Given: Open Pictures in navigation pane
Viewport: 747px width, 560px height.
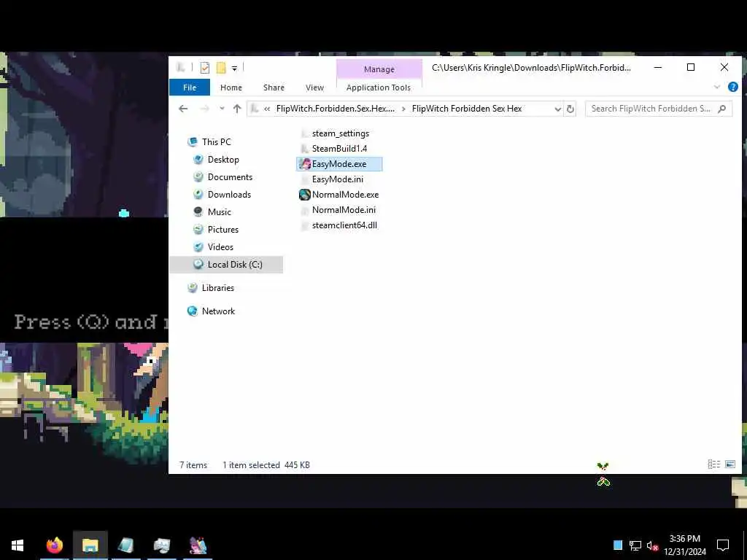Looking at the screenshot, I should coord(222,230).
